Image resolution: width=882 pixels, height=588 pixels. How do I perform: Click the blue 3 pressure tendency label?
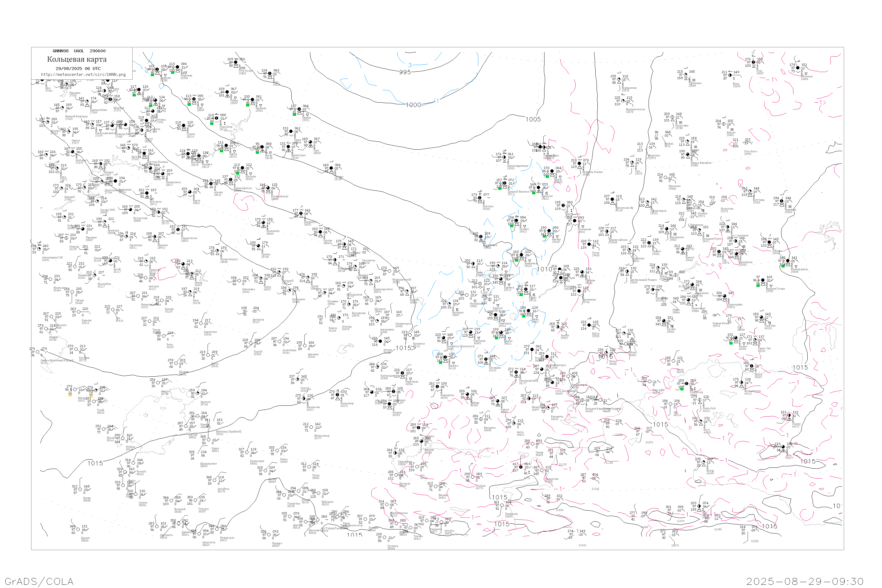(410, 65)
